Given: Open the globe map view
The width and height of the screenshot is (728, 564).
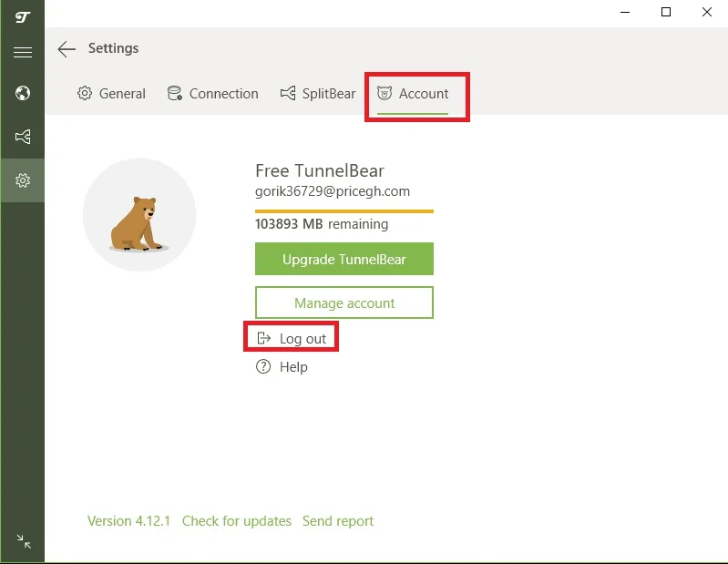Looking at the screenshot, I should click(x=22, y=93).
